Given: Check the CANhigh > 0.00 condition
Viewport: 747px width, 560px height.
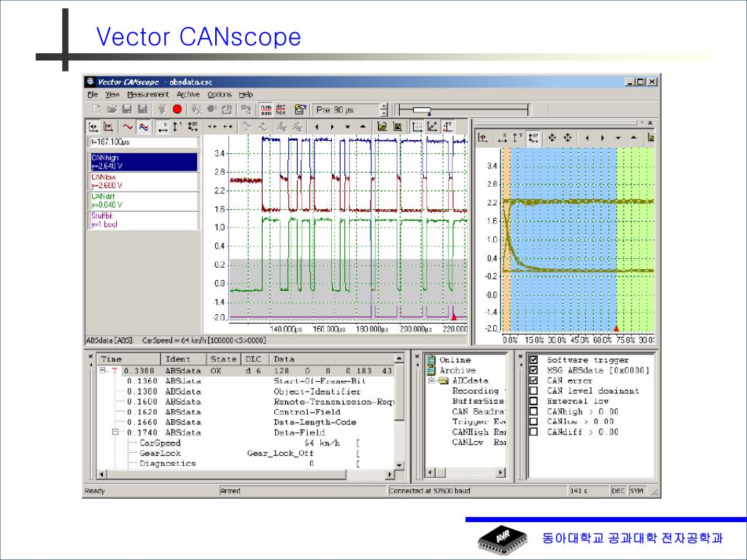Looking at the screenshot, I should (x=533, y=411).
